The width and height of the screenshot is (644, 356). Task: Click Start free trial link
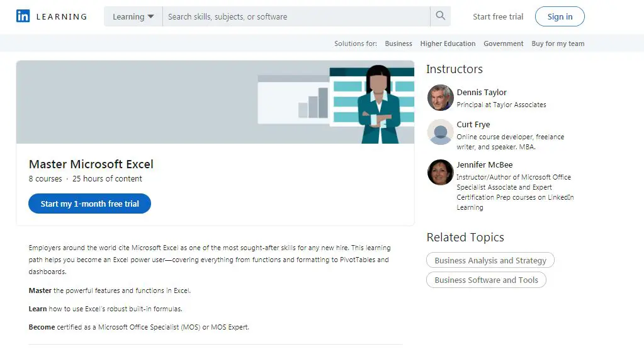[498, 17]
